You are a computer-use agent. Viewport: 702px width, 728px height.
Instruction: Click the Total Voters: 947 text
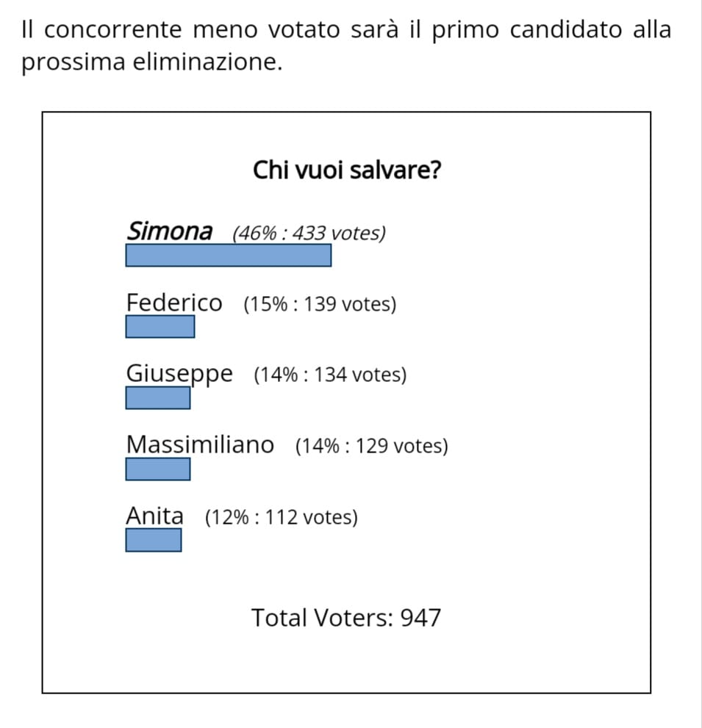(346, 618)
